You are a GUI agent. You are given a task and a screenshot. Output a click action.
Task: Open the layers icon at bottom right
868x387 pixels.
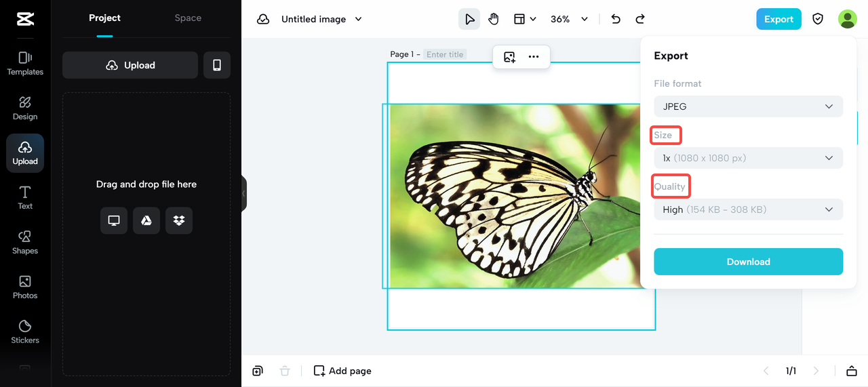(852, 371)
